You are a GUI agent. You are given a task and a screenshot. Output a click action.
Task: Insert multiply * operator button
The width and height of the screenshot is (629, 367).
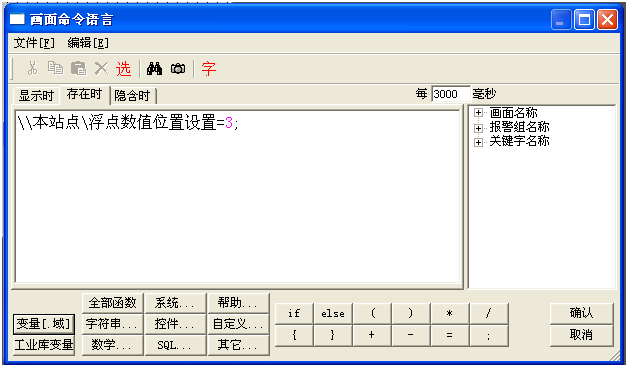[x=450, y=313]
